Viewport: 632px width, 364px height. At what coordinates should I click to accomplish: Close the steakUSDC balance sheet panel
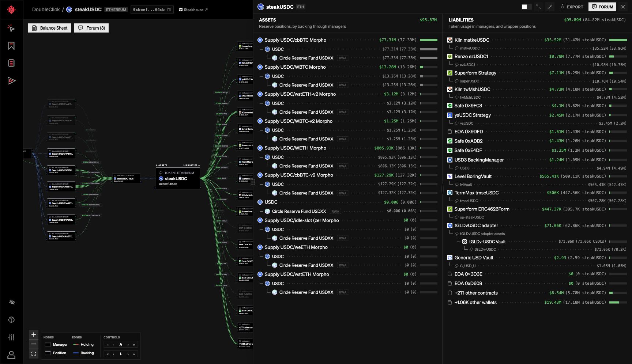coord(623,7)
